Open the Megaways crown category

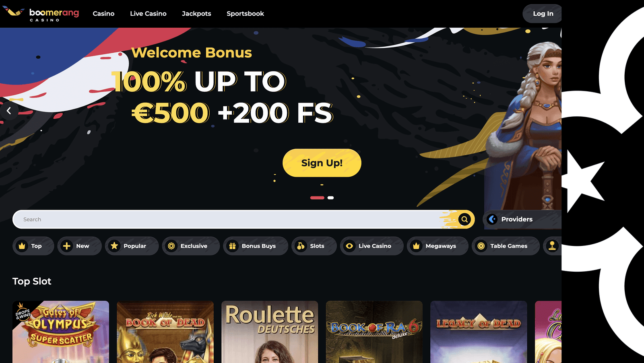pos(438,246)
